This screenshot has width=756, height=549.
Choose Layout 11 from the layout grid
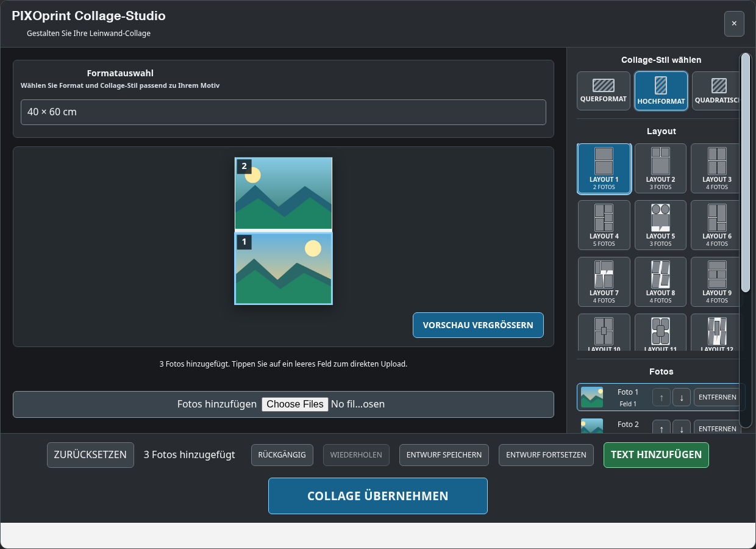coord(660,332)
